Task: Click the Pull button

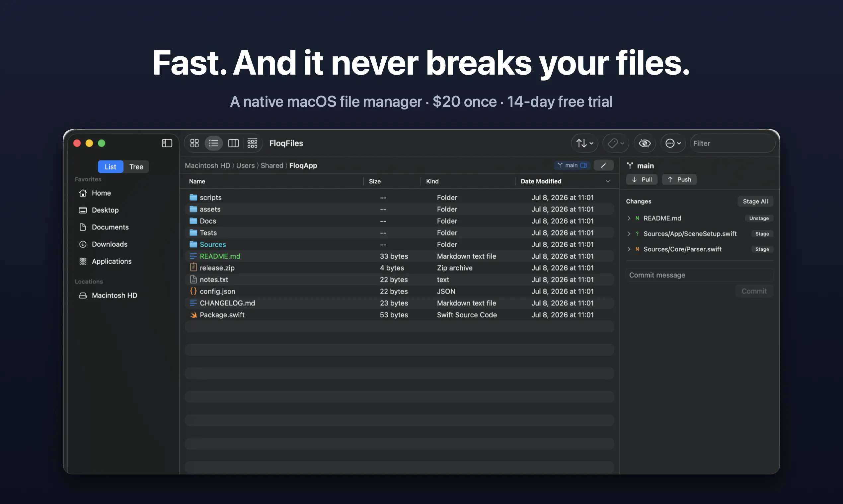Action: pyautogui.click(x=642, y=179)
